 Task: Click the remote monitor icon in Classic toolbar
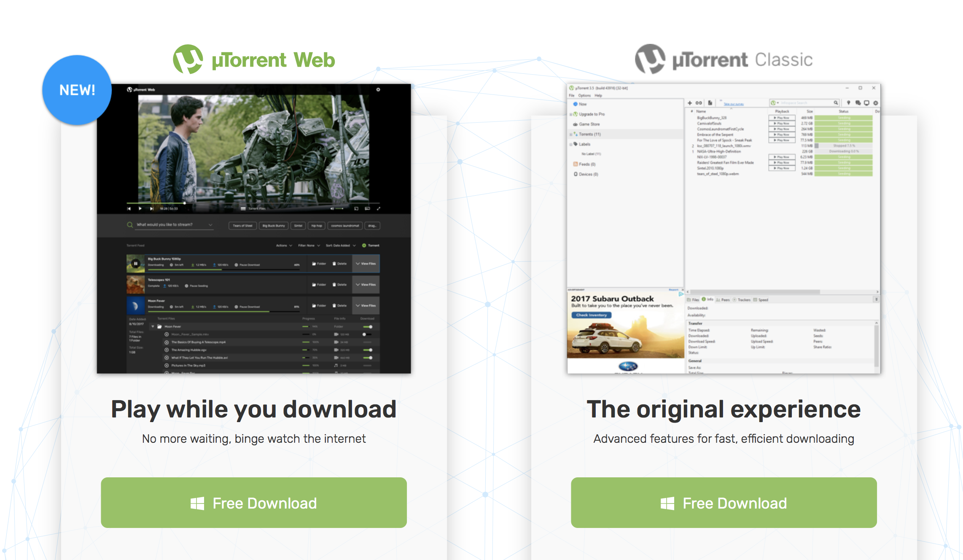[x=867, y=103]
